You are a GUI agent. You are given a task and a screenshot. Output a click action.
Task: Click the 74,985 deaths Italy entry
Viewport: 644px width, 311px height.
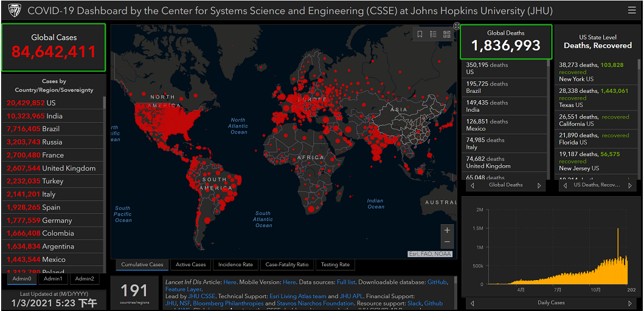pyautogui.click(x=504, y=143)
